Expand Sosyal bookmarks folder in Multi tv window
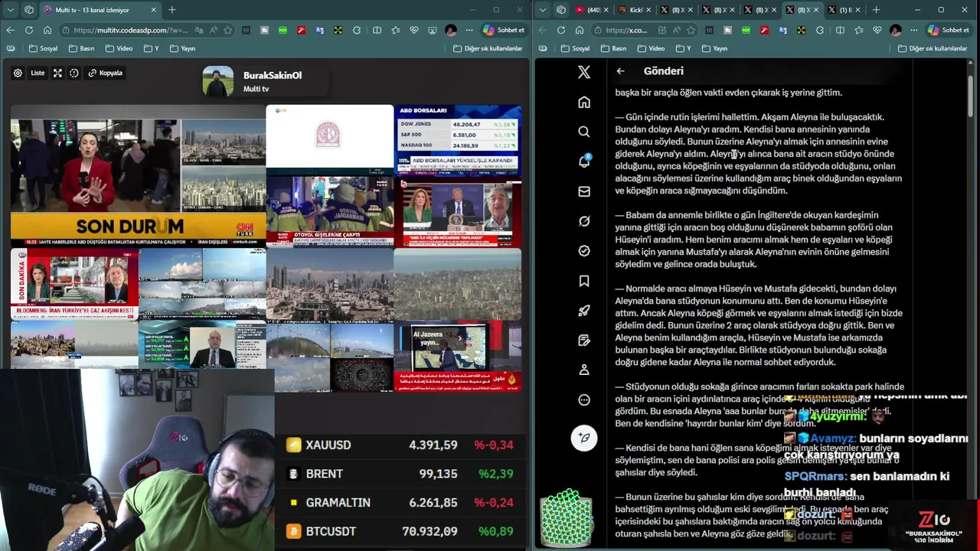This screenshot has height=551, width=980. pos(43,48)
